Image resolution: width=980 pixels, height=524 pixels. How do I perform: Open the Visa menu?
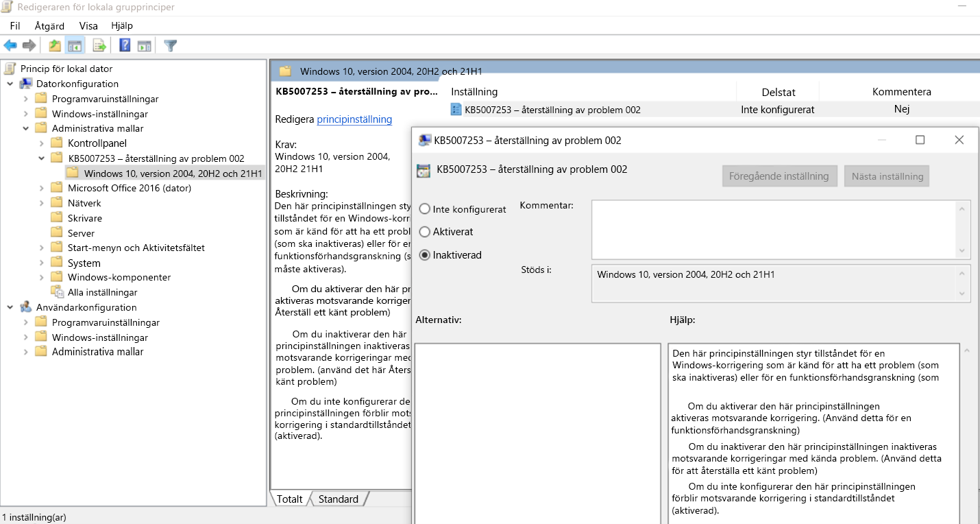(x=88, y=25)
